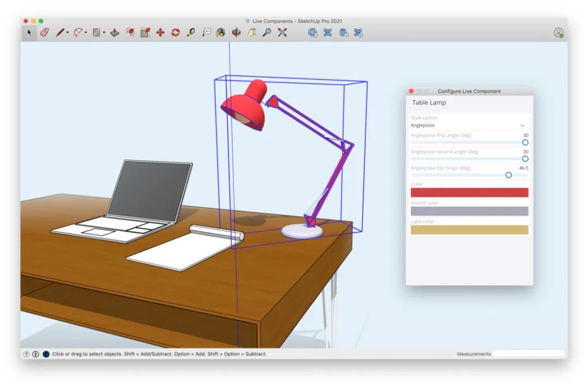Screen dimensions: 588x390
Task: Click the Zoom Extents icon
Action: [281, 33]
